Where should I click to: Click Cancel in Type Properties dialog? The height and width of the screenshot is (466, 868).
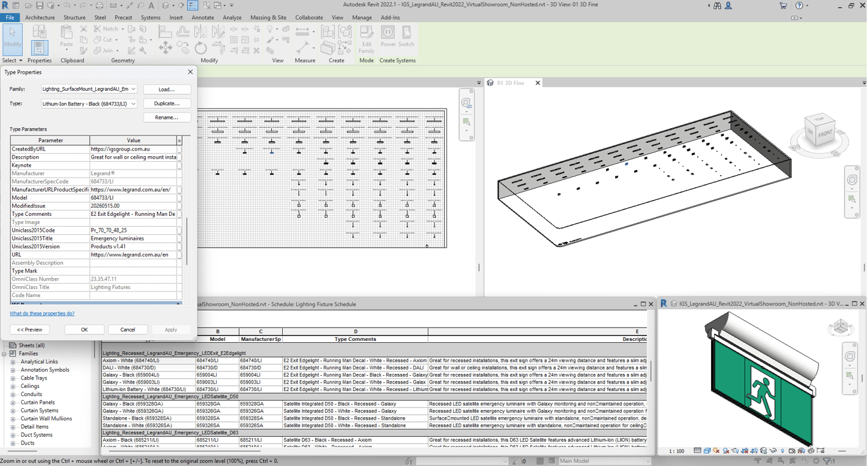[x=128, y=330]
